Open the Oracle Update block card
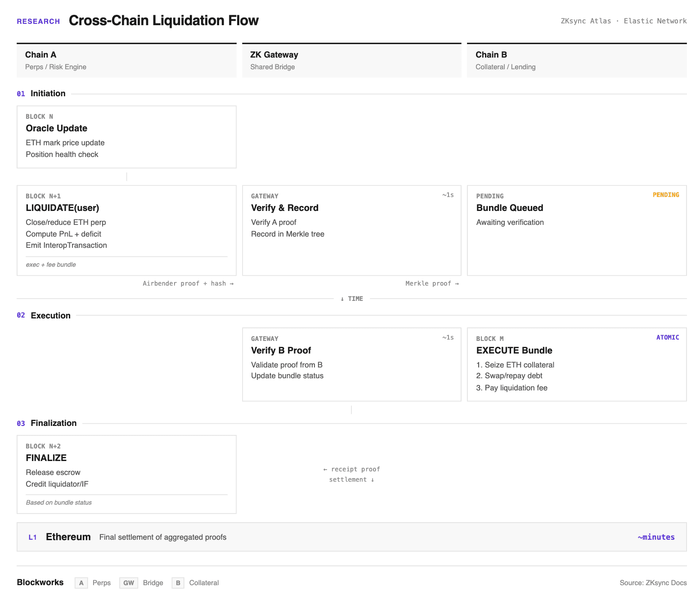Screen dimensions: 700x600 click(x=126, y=137)
